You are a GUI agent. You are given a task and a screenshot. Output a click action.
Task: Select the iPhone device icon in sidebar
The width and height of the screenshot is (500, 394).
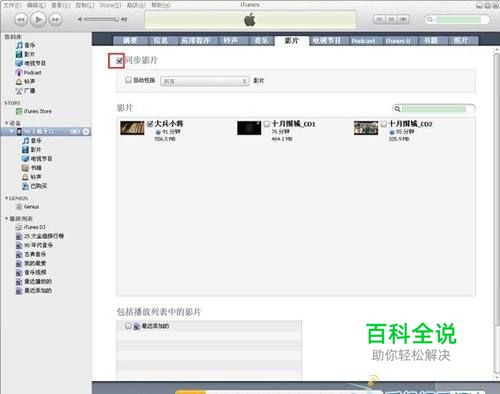pos(19,132)
